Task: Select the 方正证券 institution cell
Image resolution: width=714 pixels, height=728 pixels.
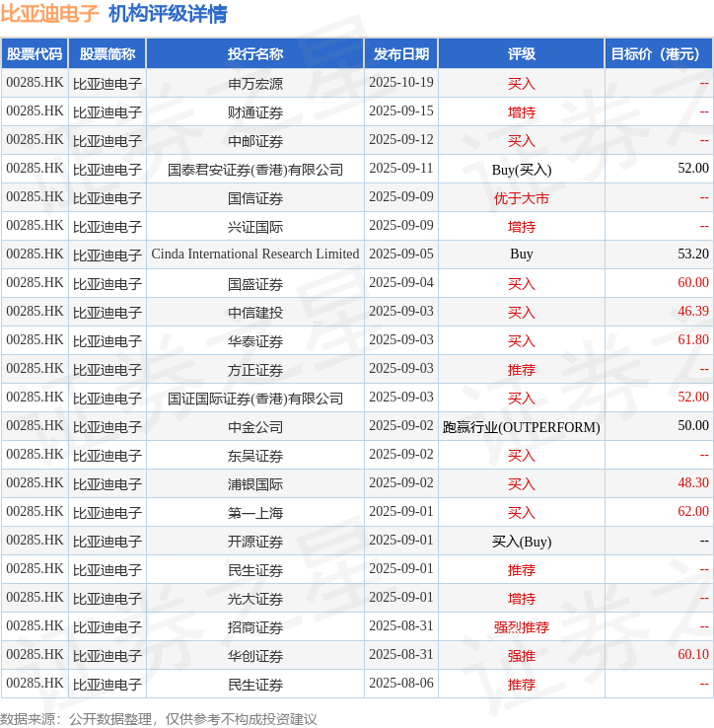Action: click(x=254, y=370)
